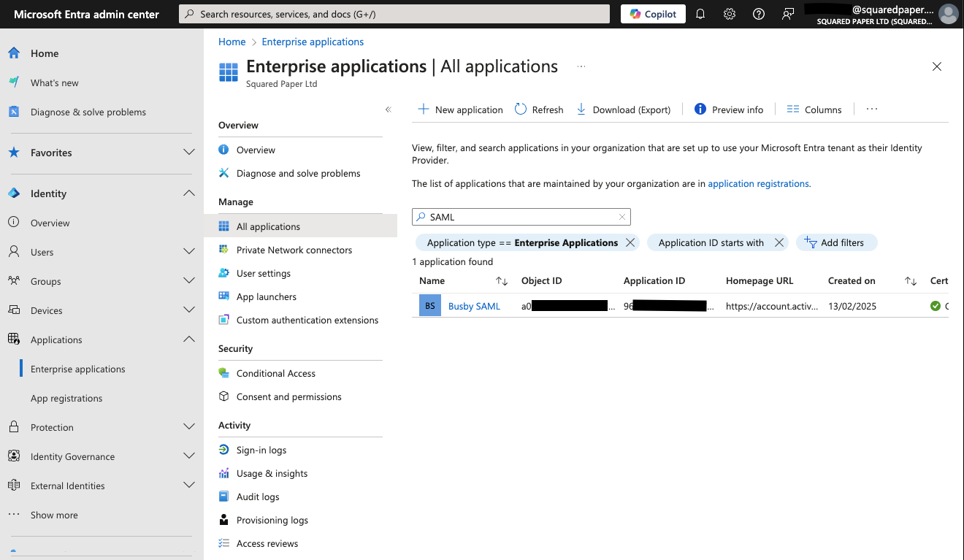Click the 13/02/2025 created date cell
Screen dimensions: 964x560
852,306
